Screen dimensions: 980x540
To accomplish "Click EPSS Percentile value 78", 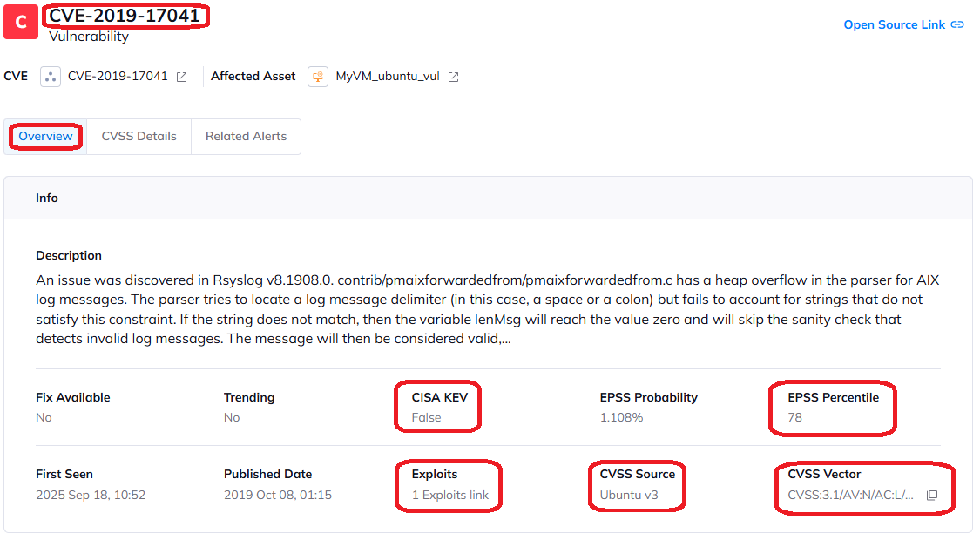I will [795, 417].
